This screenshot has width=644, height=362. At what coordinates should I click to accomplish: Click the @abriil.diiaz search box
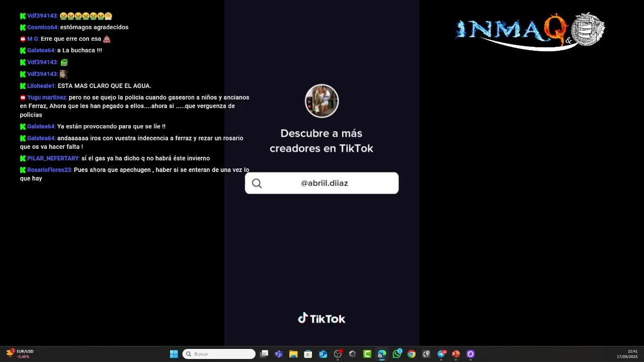(x=321, y=183)
